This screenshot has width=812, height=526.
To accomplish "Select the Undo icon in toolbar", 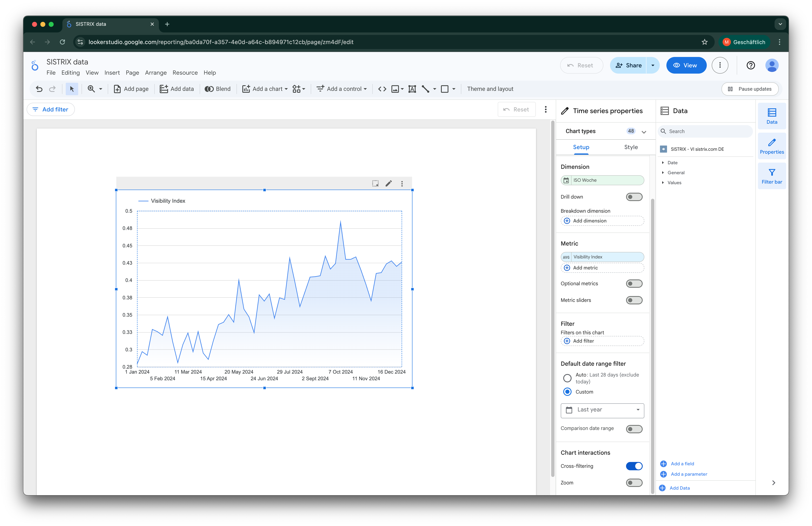I will (x=39, y=89).
